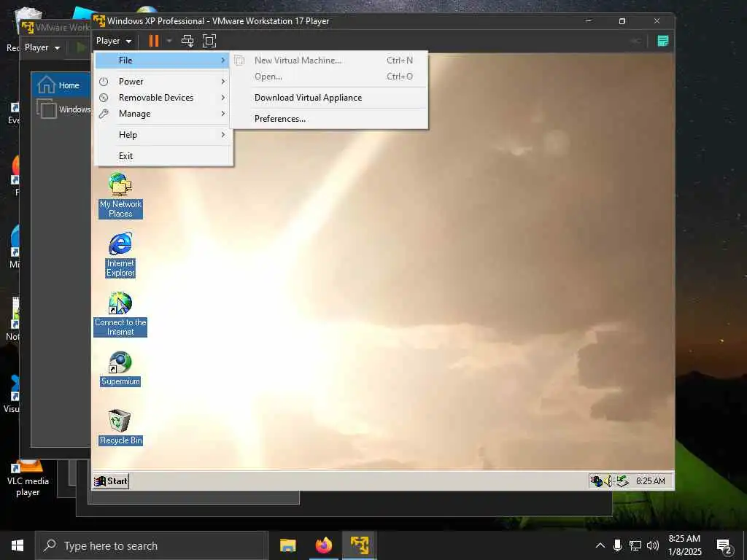This screenshot has height=560, width=747.
Task: Open the green notes icon in the toolbar
Action: pyautogui.click(x=662, y=41)
